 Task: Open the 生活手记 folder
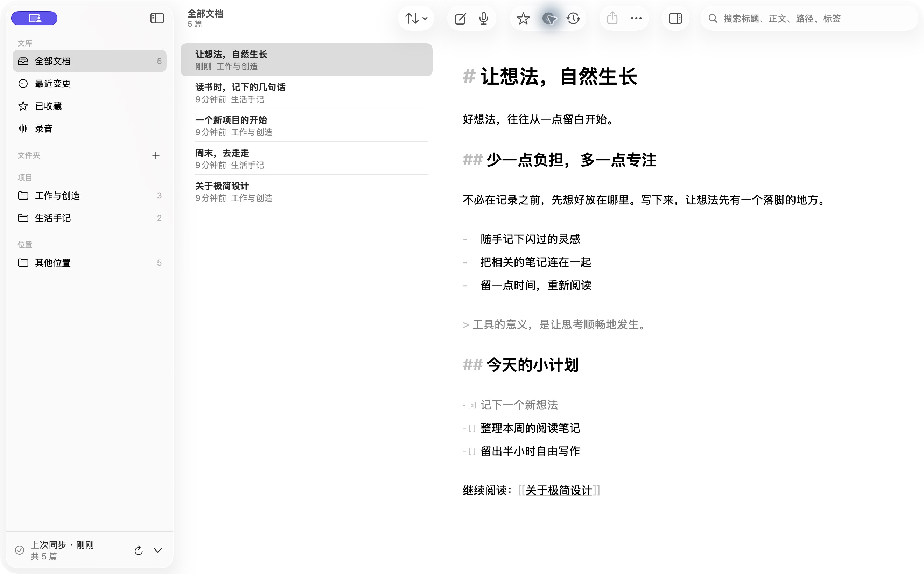click(x=90, y=218)
